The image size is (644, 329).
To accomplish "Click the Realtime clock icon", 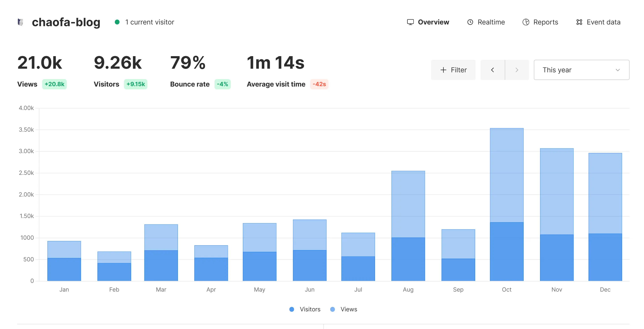I will coord(470,22).
